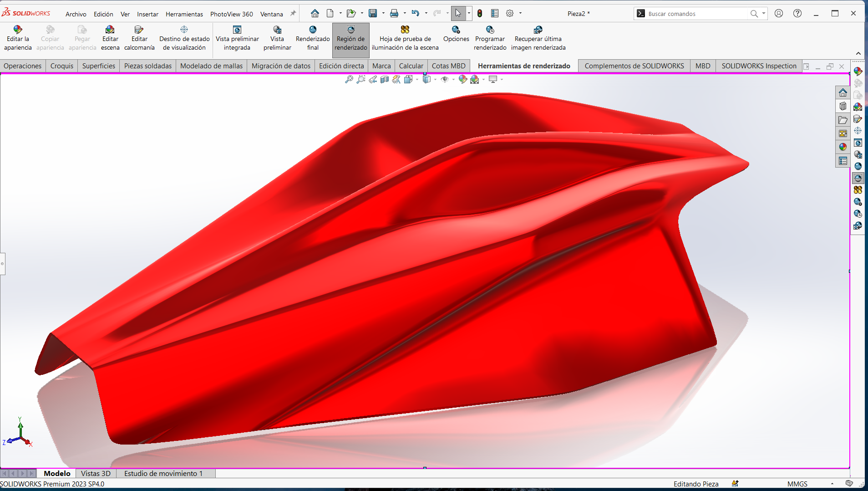Open the PhotoView 360 menu
Image resolution: width=868 pixels, height=491 pixels.
(x=231, y=14)
